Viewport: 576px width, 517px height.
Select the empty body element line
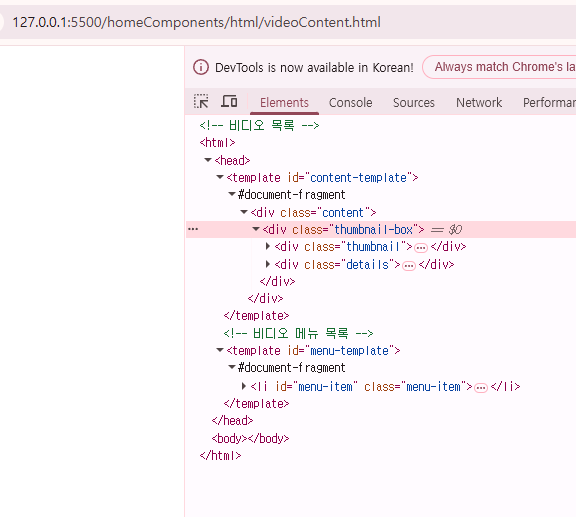pos(250,438)
